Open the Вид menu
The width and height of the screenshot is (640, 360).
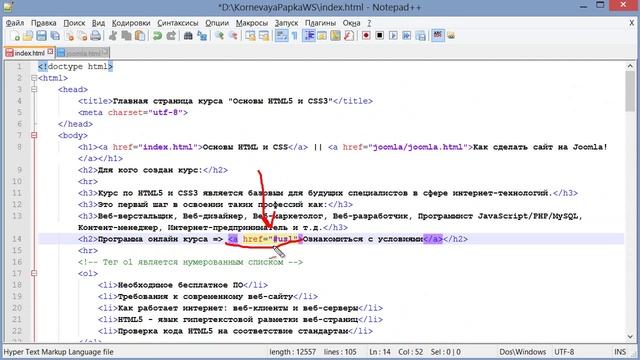pos(98,23)
